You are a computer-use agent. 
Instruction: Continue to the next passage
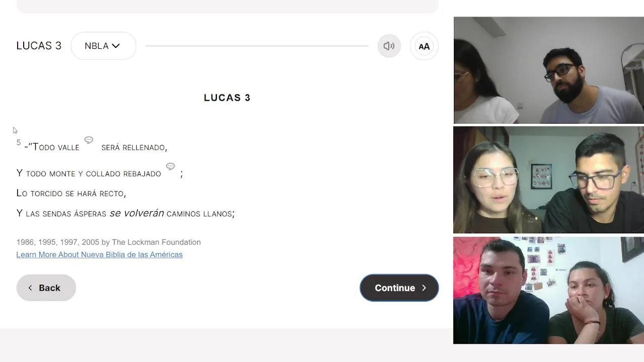point(399,288)
